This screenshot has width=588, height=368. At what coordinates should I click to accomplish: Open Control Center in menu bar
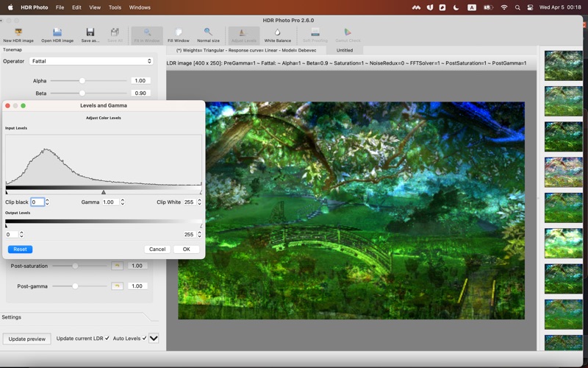click(x=530, y=7)
